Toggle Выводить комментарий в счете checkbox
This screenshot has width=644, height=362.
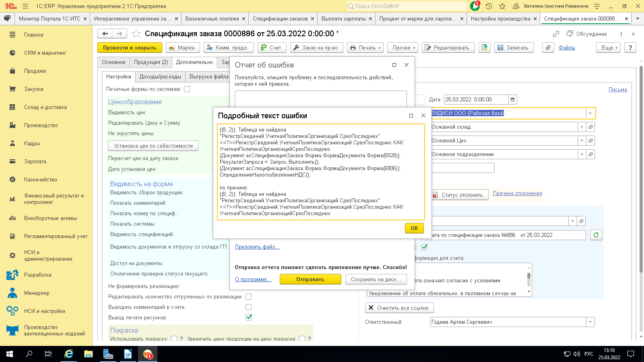(x=249, y=307)
